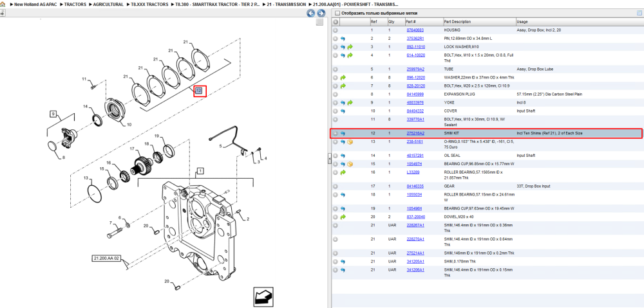Click blue arrow on SHIM KIT row
644x308 pixels.
343,133
